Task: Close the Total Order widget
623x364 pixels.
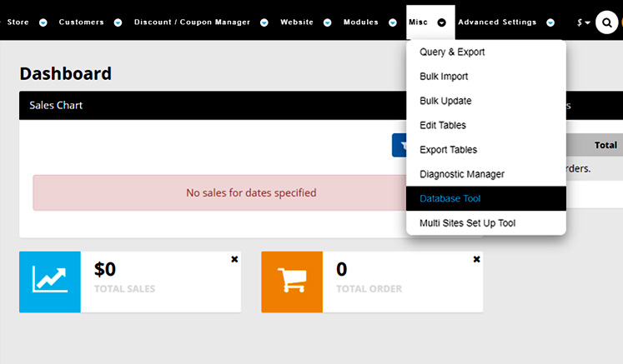Action: click(x=477, y=259)
